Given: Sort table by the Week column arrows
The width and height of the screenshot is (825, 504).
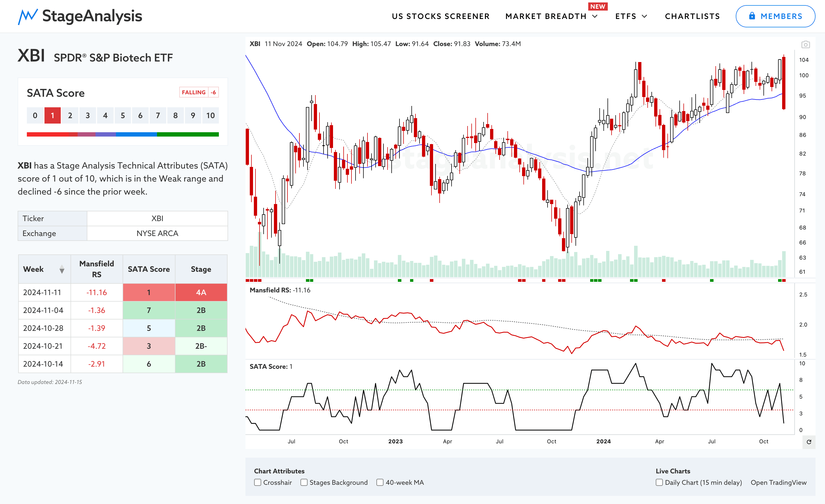Looking at the screenshot, I should (62, 269).
